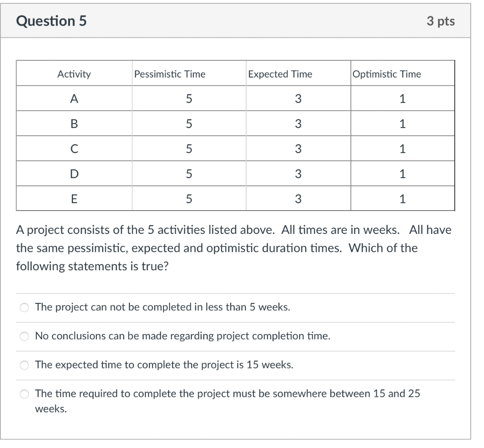Screen dimensions: 484x448
Task: Click the Question 5 header title
Action: point(52,21)
